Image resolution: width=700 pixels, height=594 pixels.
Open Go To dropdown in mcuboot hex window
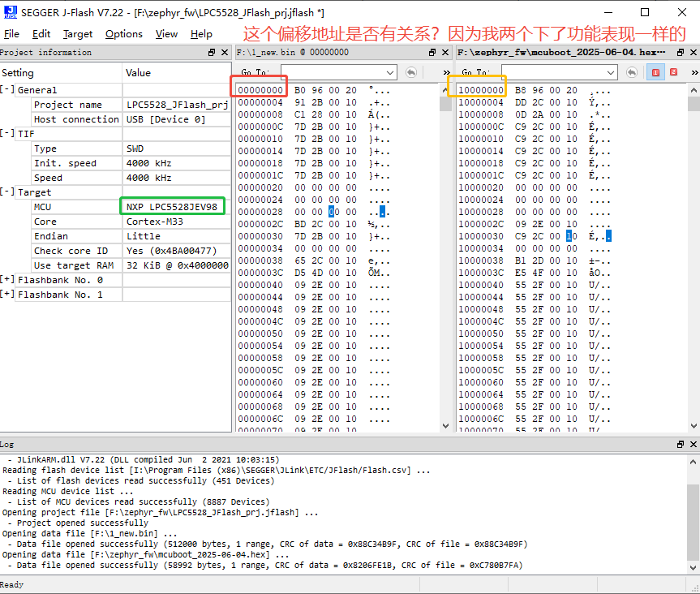pyautogui.click(x=611, y=72)
